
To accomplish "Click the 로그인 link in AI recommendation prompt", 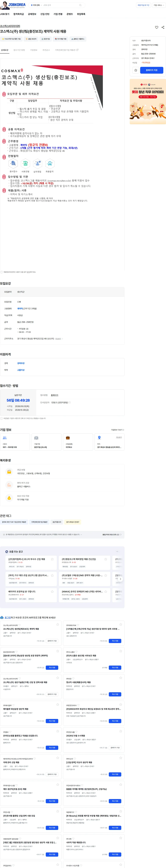I will click(7, 618).
